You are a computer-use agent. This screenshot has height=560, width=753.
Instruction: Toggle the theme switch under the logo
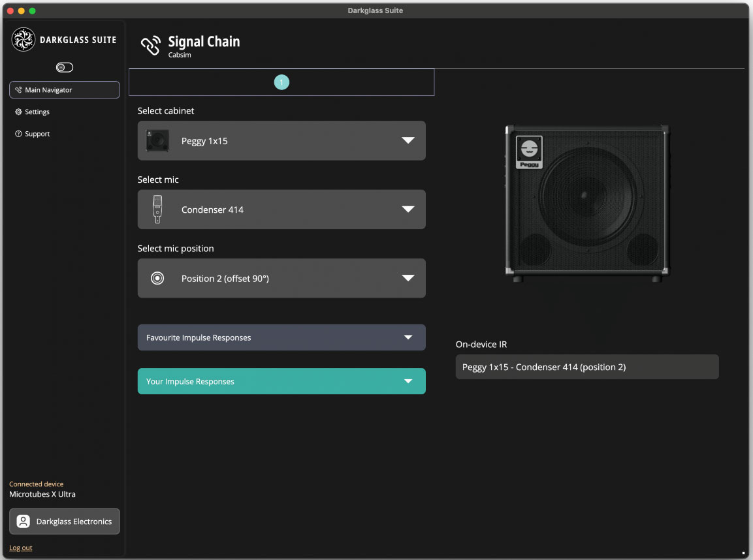[65, 68]
